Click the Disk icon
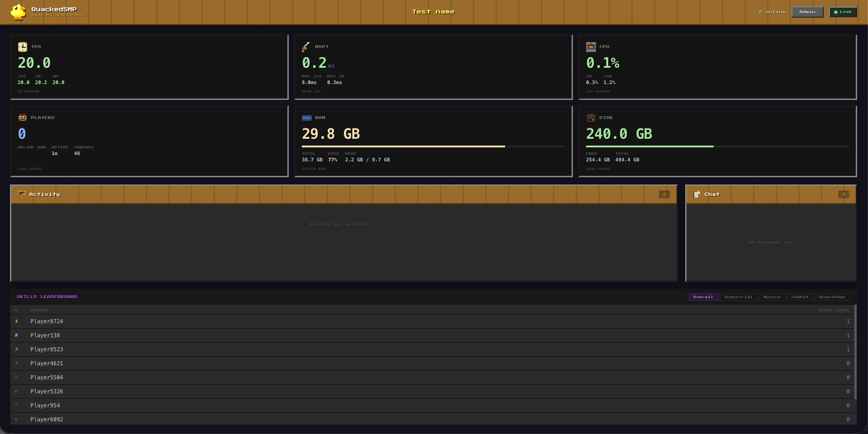Image resolution: width=868 pixels, height=434 pixels. tap(591, 118)
